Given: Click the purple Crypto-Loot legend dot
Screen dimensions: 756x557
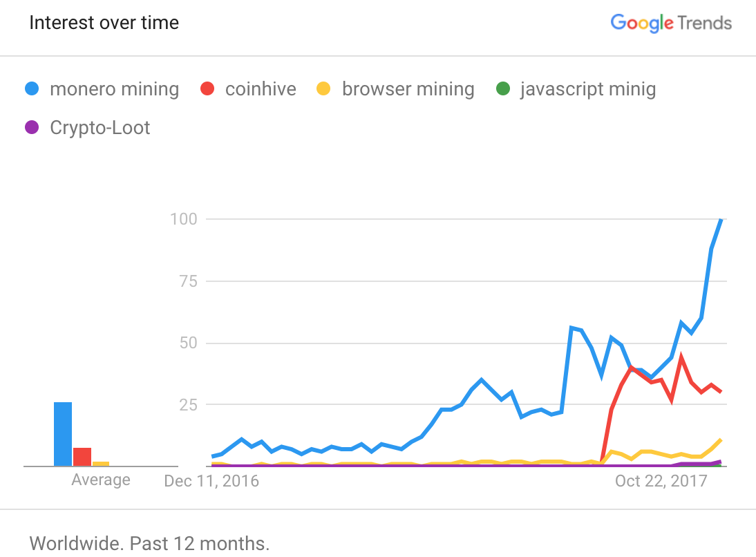Looking at the screenshot, I should (31, 128).
